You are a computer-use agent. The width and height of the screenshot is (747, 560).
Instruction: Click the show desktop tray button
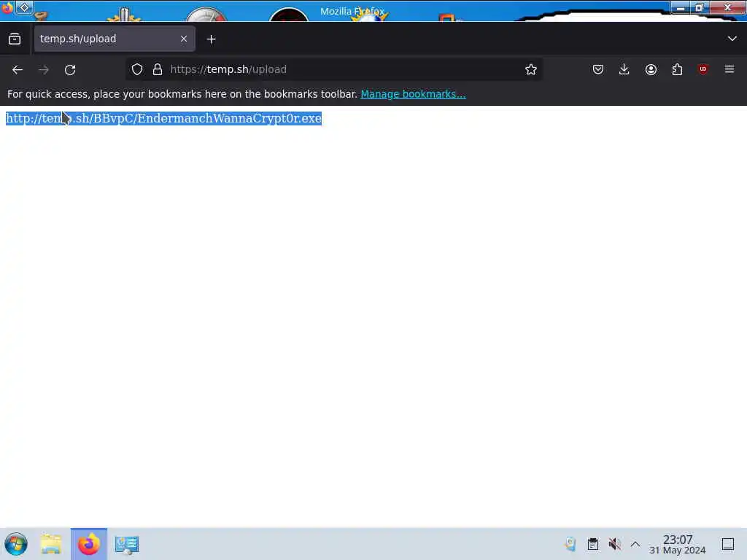click(728, 544)
